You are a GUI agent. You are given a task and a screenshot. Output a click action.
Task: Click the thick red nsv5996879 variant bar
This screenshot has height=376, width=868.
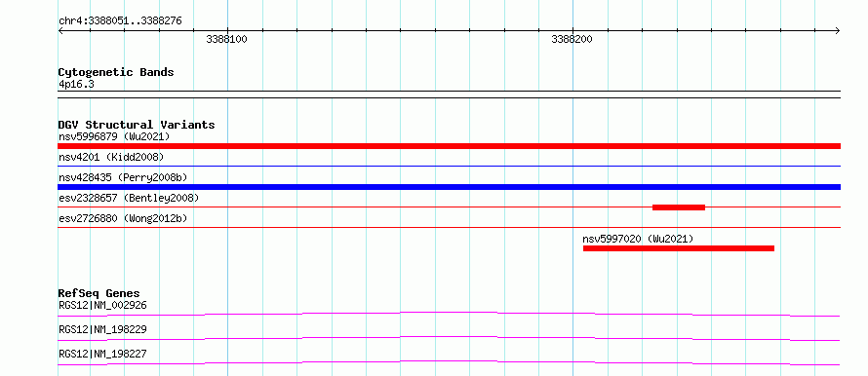click(x=449, y=146)
